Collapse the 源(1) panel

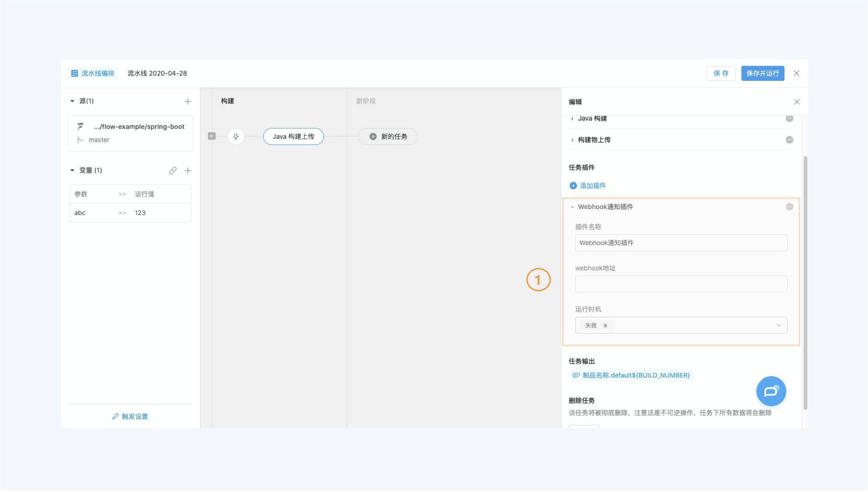coord(71,101)
